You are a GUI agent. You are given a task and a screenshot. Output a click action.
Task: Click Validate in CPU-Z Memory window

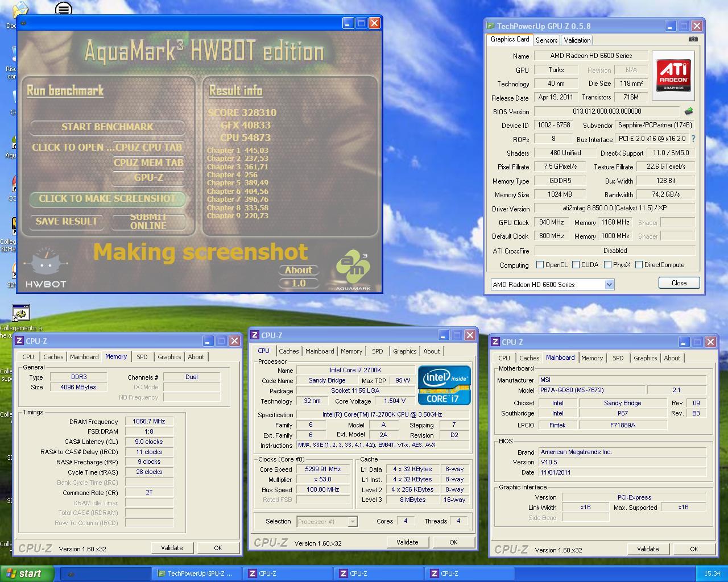(x=172, y=548)
